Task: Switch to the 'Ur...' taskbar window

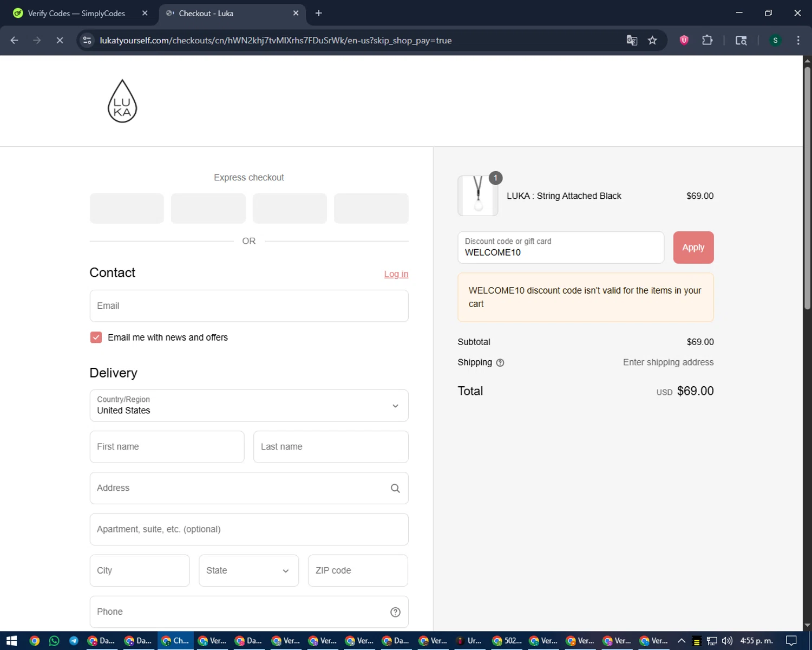Action: (470, 641)
